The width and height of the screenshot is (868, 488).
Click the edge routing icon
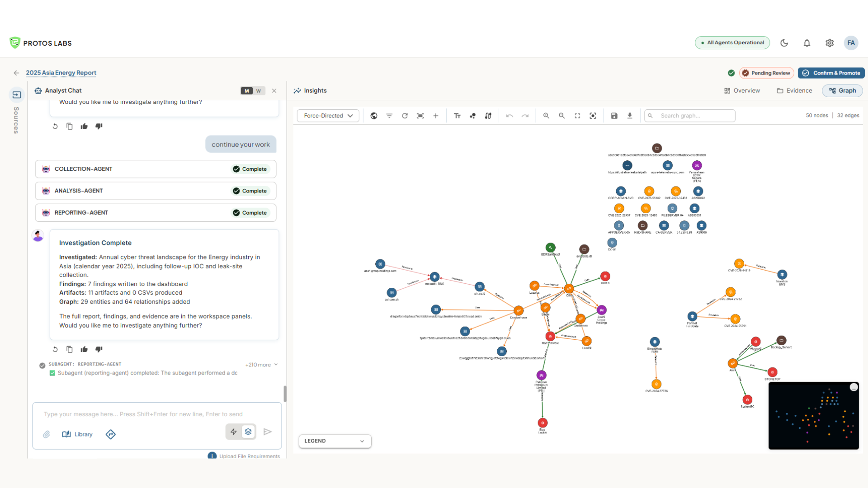(x=488, y=116)
